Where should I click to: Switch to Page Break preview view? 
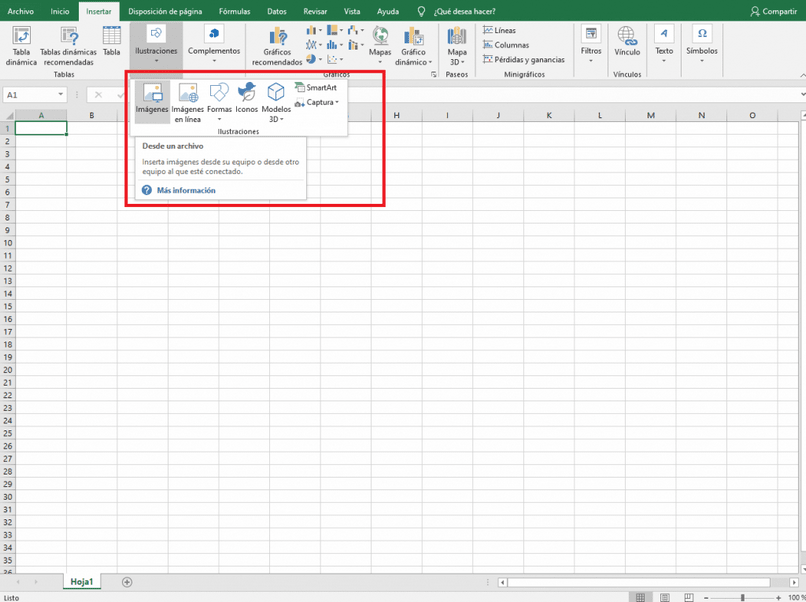[x=689, y=597]
